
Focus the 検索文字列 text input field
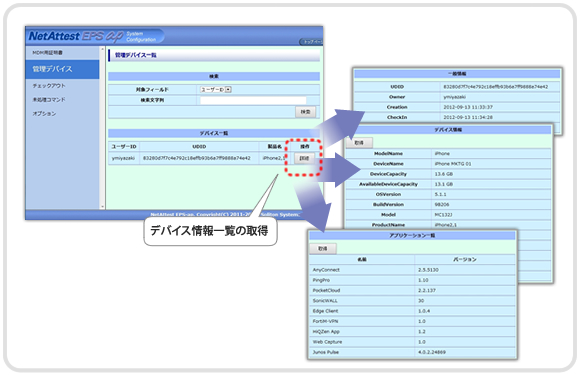(253, 100)
